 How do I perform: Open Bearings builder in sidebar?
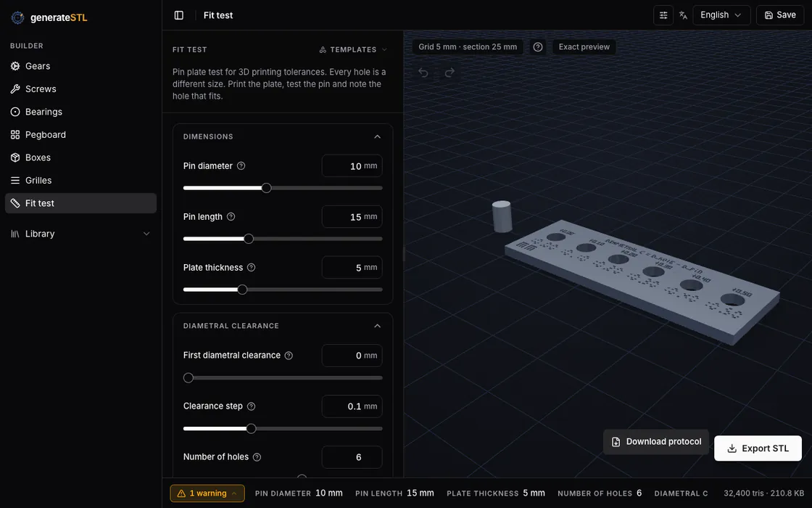pyautogui.click(x=80, y=112)
